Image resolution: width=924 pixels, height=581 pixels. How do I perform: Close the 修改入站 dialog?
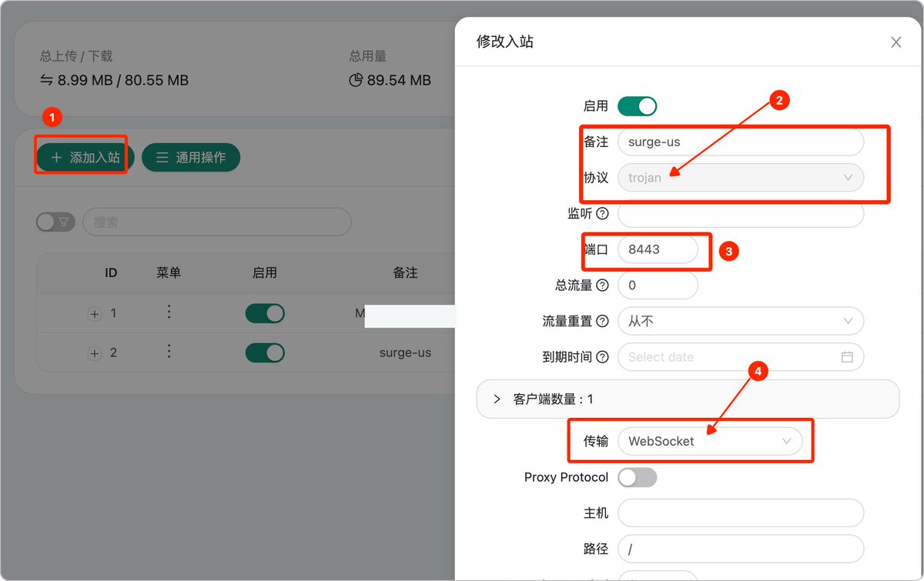click(x=896, y=42)
